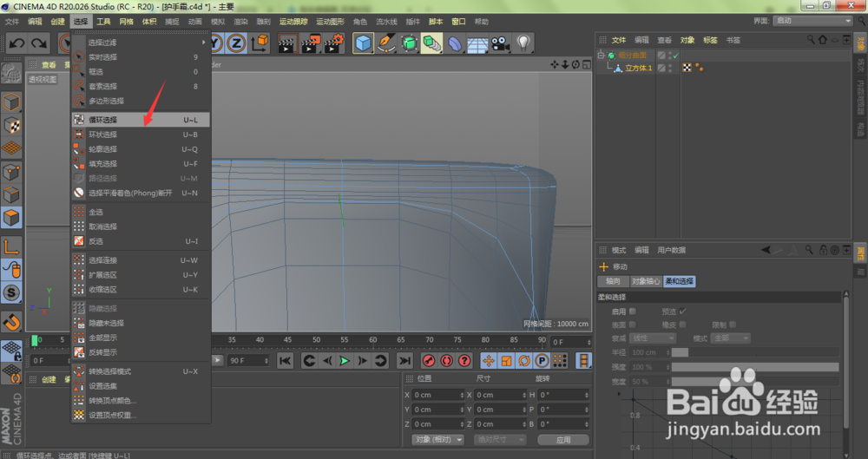This screenshot has height=459, width=868.
Task: Click the 半径 radius slider bar
Action: click(x=680, y=352)
